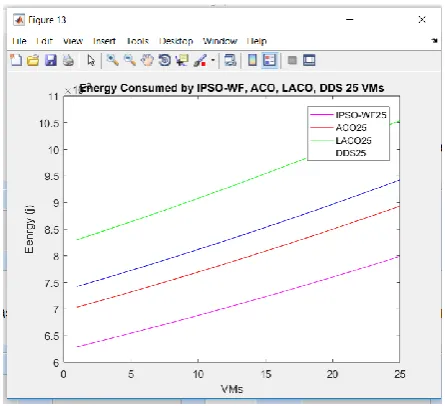Click the blue DDS curve in the plot
This screenshot has width=445, height=406.
[x=238, y=237]
